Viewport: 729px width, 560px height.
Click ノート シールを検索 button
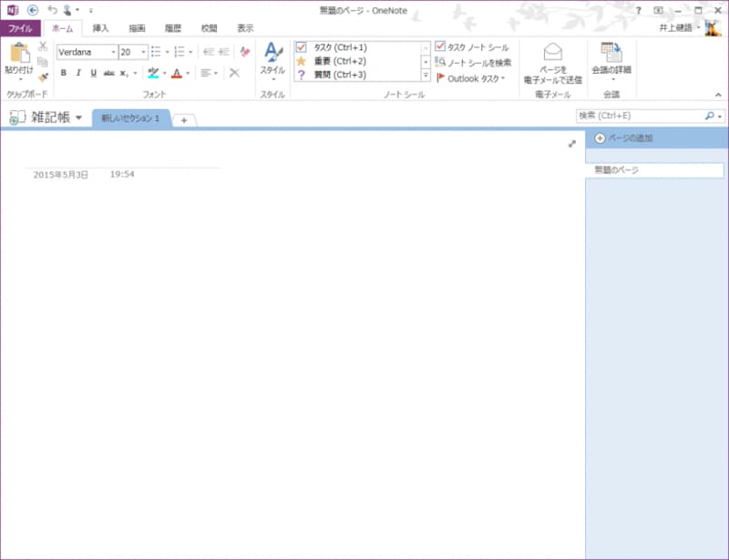(473, 62)
